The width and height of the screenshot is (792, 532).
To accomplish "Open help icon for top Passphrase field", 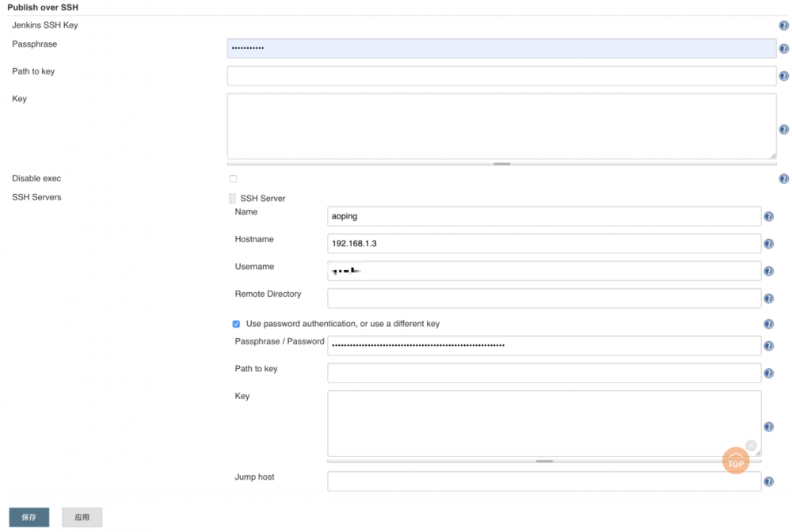I will click(x=783, y=48).
